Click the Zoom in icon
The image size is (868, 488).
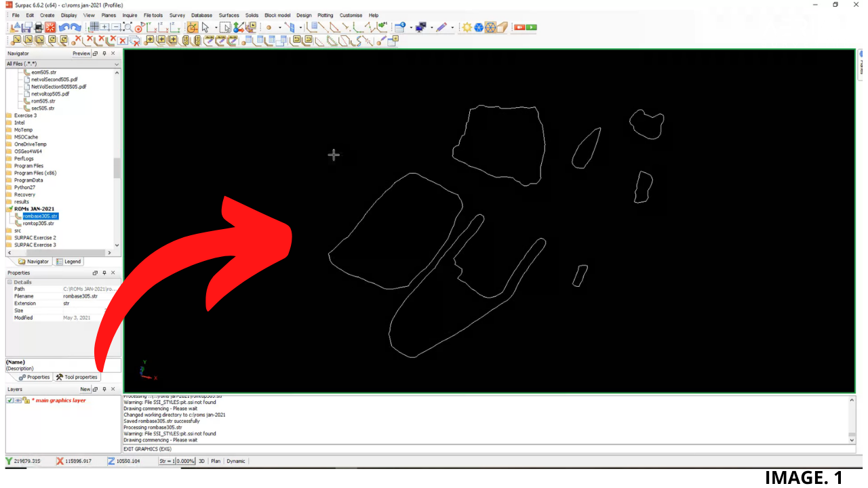(x=105, y=27)
